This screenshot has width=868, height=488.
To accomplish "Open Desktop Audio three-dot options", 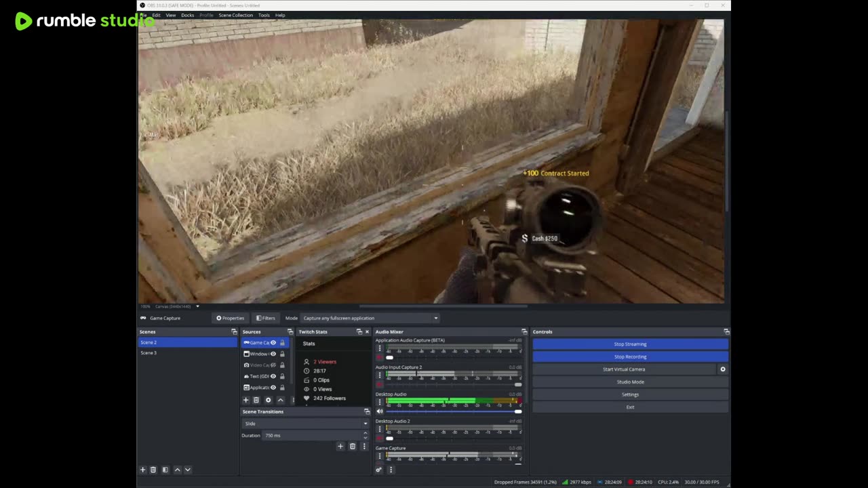I will click(380, 402).
